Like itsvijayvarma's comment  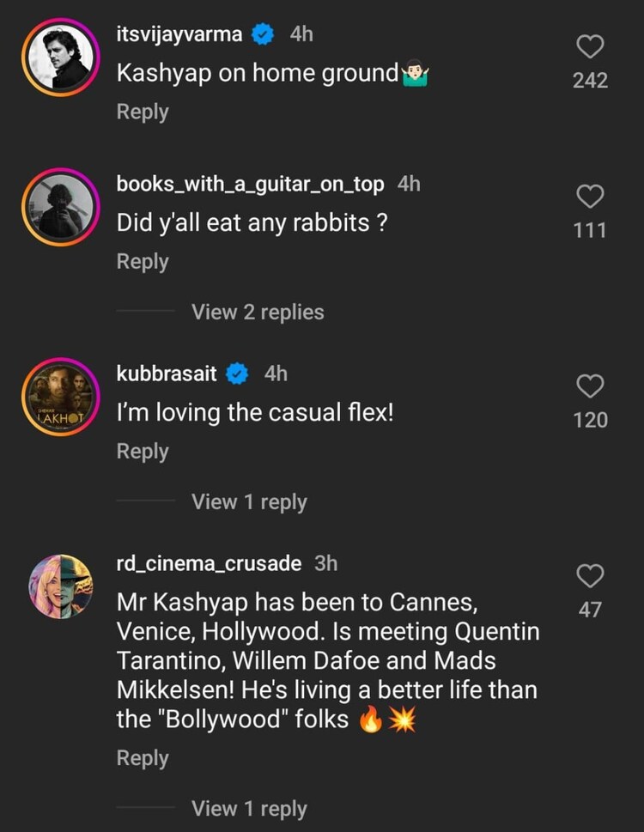click(x=590, y=47)
